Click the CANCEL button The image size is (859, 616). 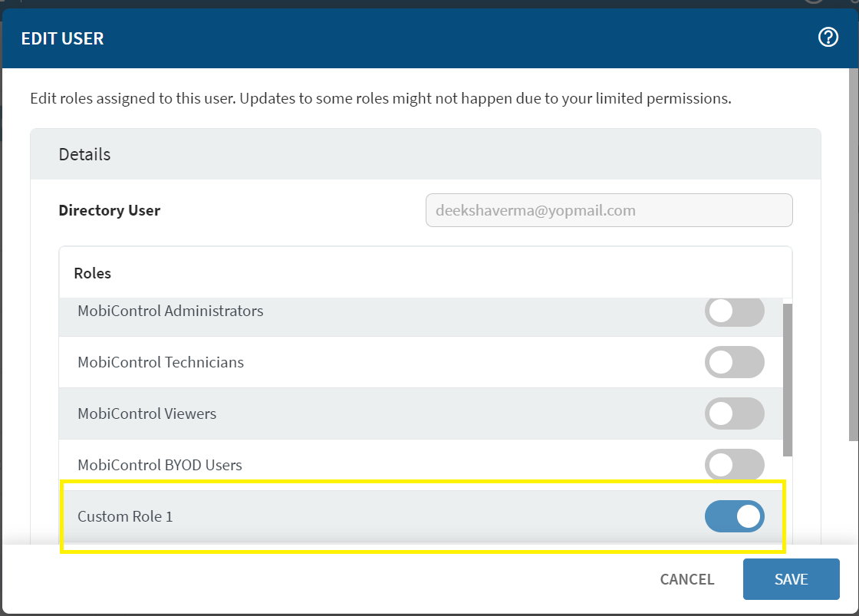pyautogui.click(x=686, y=579)
